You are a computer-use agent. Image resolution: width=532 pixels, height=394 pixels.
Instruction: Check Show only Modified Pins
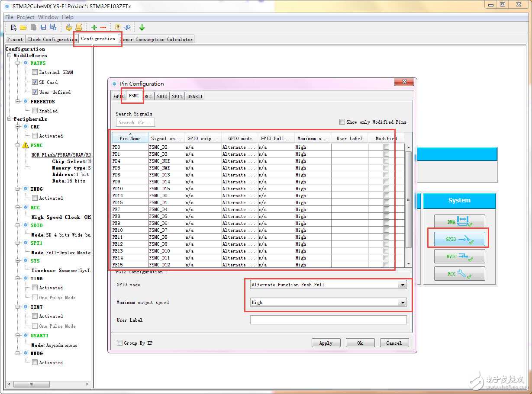(342, 122)
